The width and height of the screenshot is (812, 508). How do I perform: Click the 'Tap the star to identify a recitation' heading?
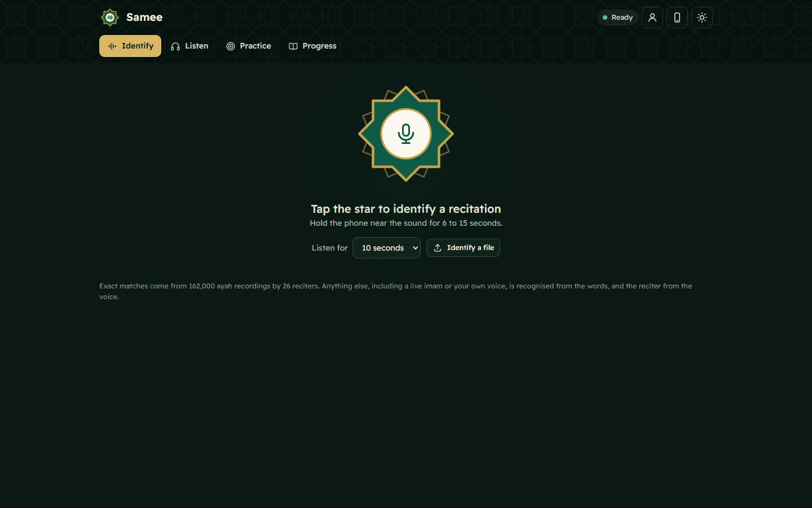tap(406, 209)
